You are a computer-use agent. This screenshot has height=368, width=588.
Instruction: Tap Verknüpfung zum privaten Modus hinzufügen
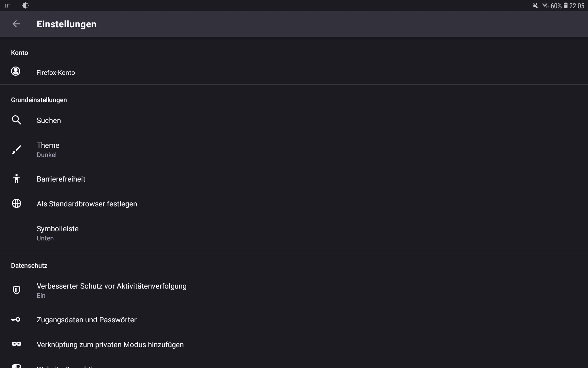click(110, 345)
